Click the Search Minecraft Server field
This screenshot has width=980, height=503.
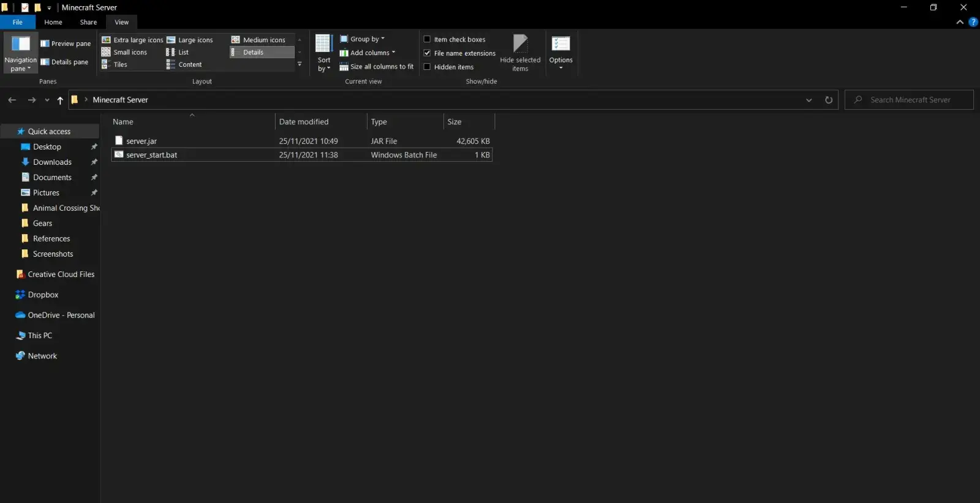pyautogui.click(x=910, y=100)
